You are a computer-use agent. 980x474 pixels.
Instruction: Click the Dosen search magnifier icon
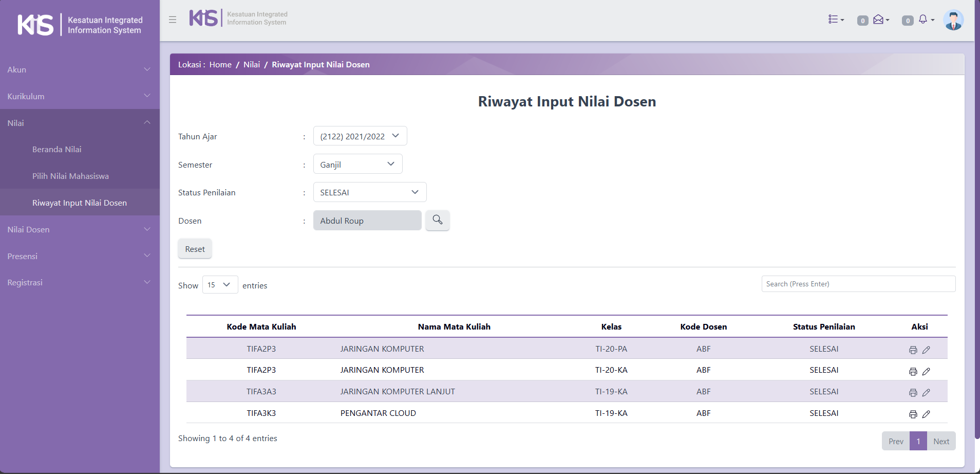click(x=438, y=220)
